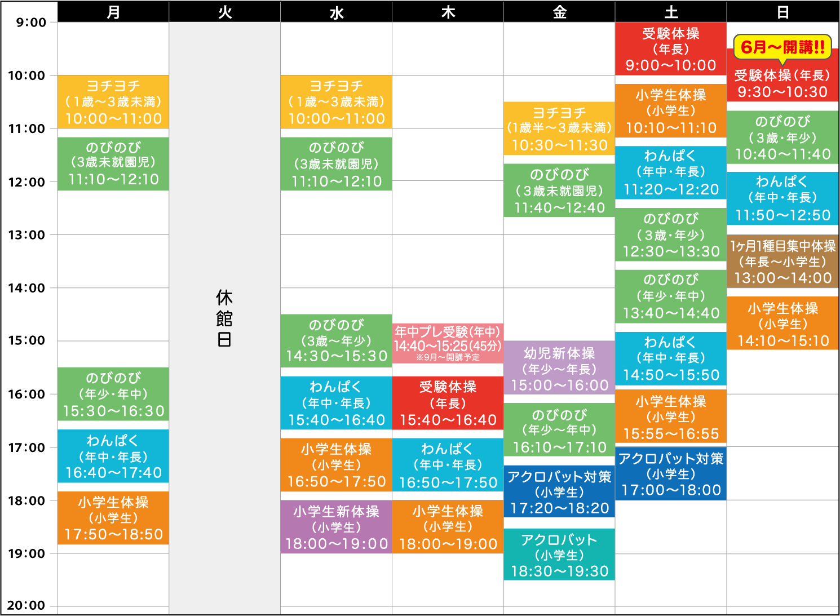The width and height of the screenshot is (840, 616).
Task: Click the 金 (Friday) column header
Action: (x=560, y=12)
